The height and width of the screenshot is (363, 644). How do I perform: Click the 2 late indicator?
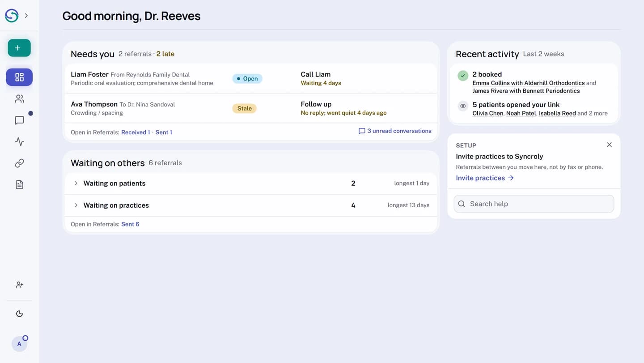165,54
